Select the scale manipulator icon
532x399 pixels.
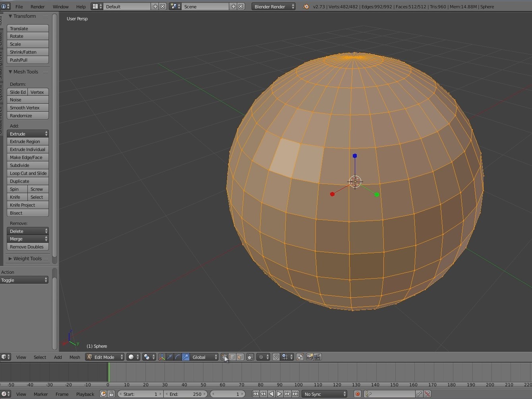click(186, 357)
